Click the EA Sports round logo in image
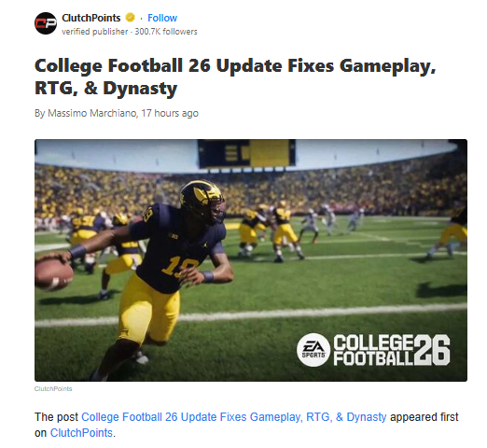 click(x=313, y=350)
